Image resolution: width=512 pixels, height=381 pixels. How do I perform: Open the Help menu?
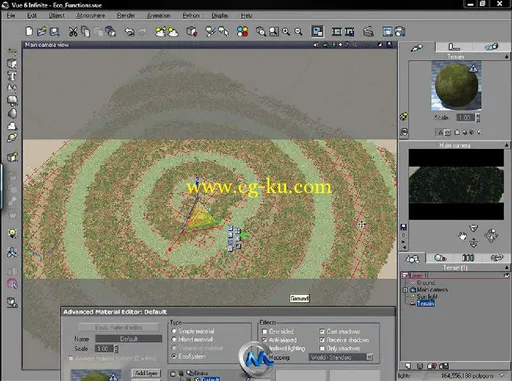246,15
